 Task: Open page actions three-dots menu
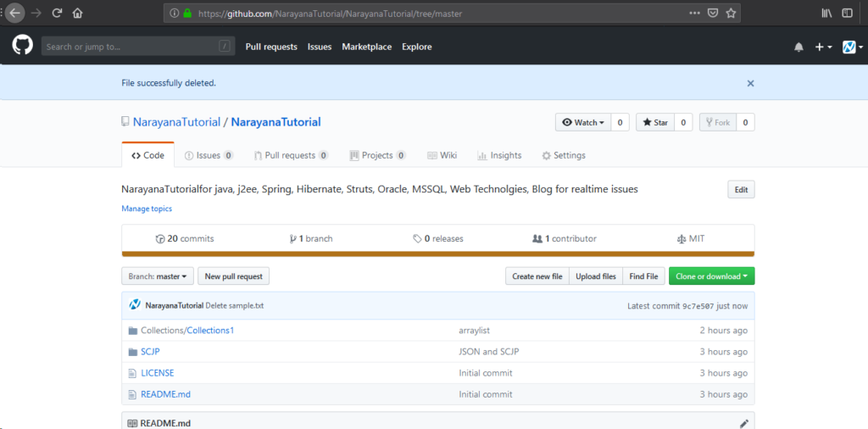[x=695, y=14]
